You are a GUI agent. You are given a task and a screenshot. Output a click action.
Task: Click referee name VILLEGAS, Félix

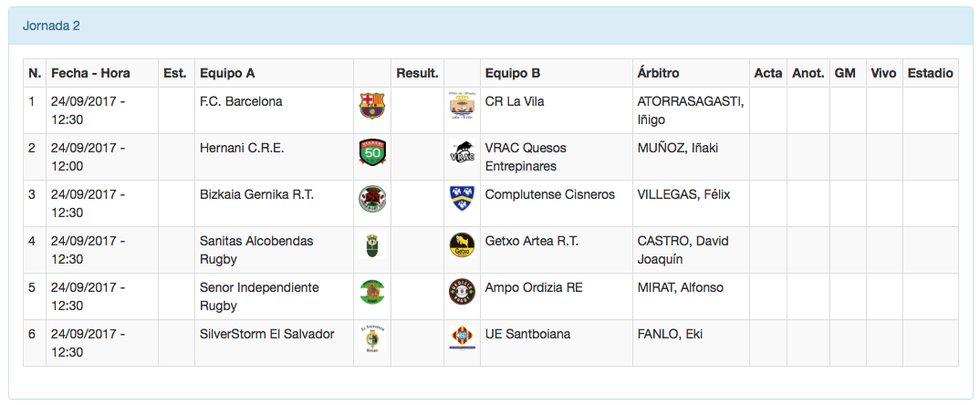click(683, 194)
